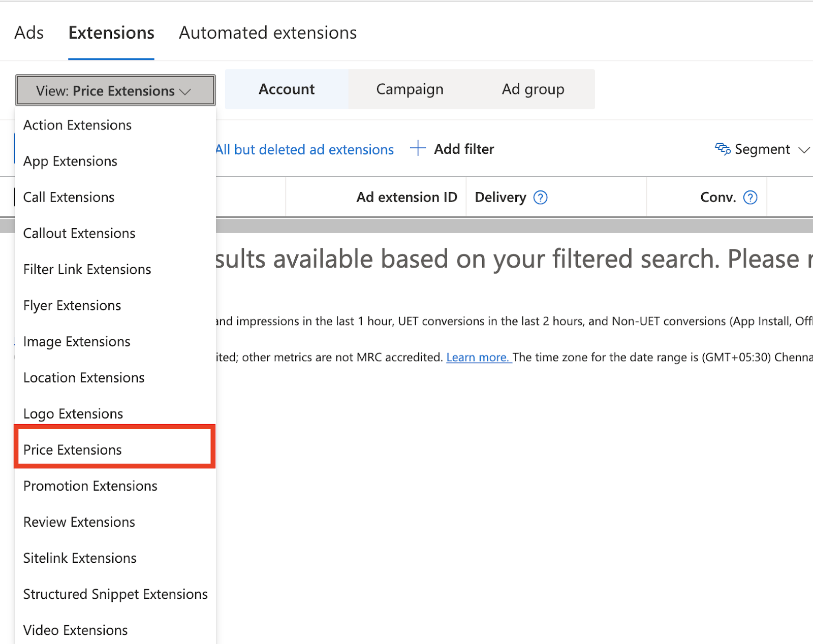Choose Video Extensions from the list

pyautogui.click(x=75, y=630)
